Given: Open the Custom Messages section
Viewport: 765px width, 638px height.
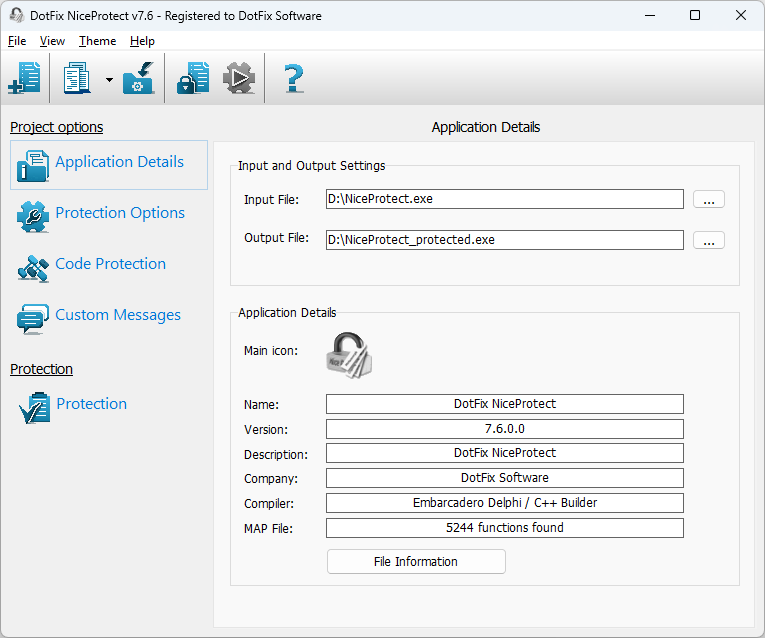Looking at the screenshot, I should [x=118, y=315].
